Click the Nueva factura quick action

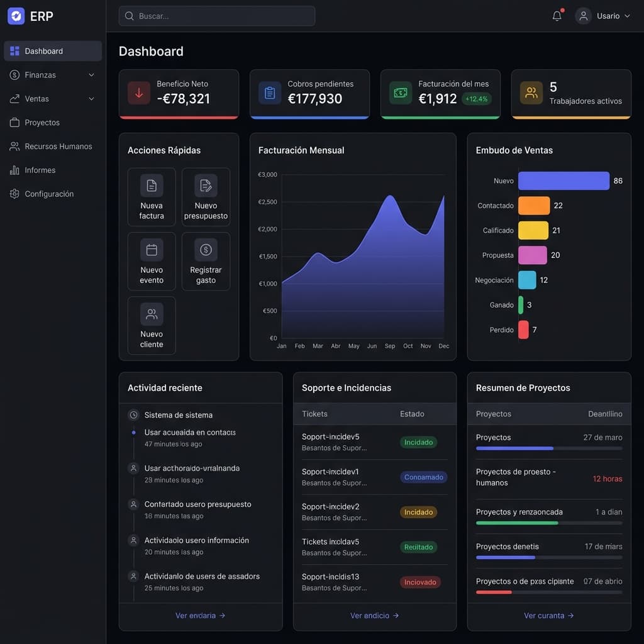click(152, 197)
